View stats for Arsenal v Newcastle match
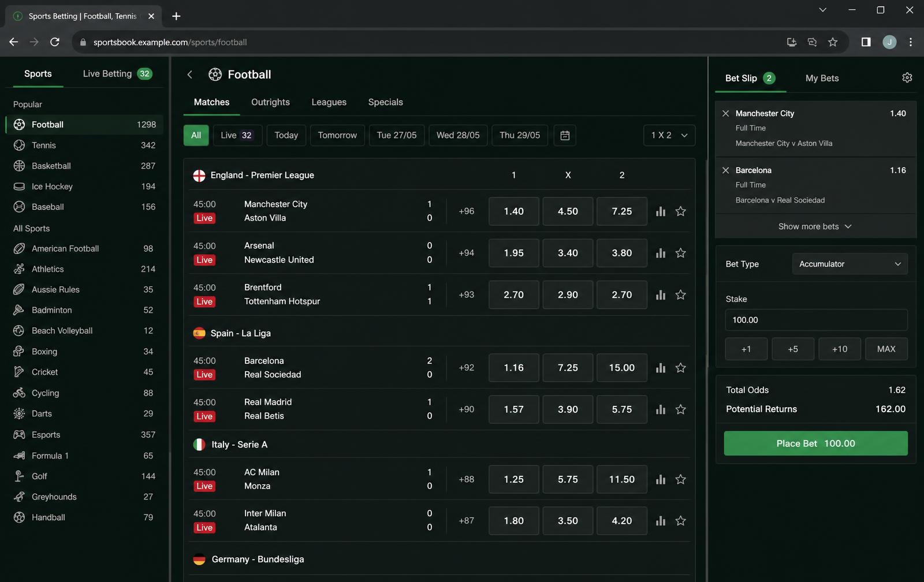Image resolution: width=924 pixels, height=582 pixels. click(x=661, y=253)
